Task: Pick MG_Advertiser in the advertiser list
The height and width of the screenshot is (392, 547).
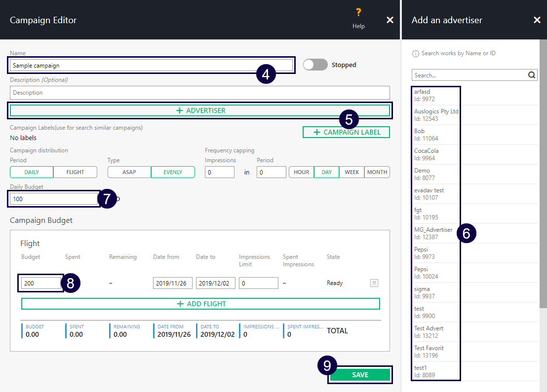Action: point(433,233)
